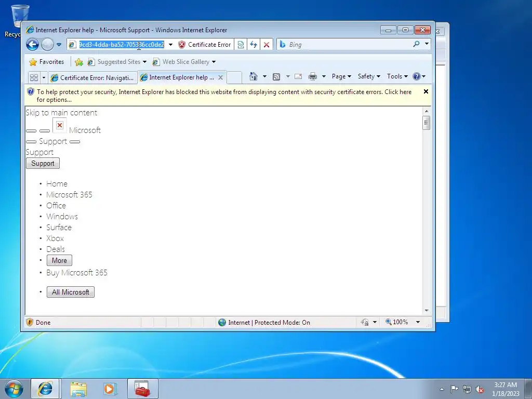Screen dimensions: 532x399
Task: Refresh the page with the Refresh icon
Action: coord(254,45)
